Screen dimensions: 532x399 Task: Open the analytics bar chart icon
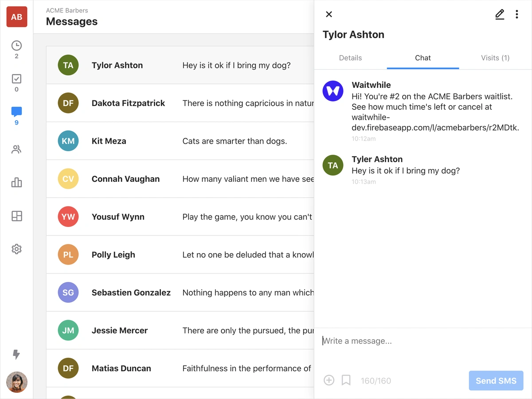16,182
